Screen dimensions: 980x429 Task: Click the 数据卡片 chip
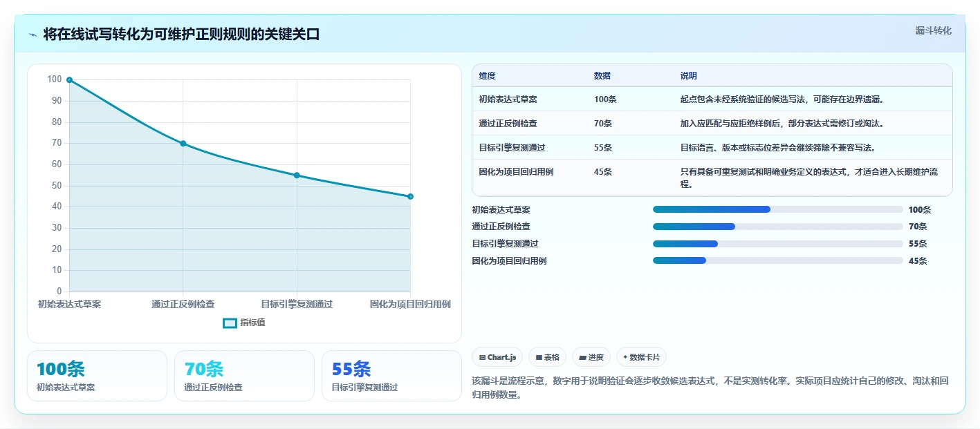[641, 357]
